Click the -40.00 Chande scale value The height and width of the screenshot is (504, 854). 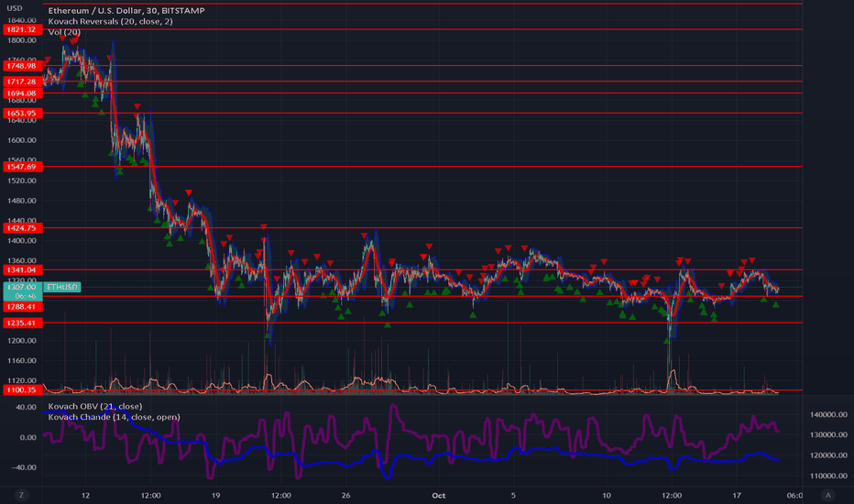(x=26, y=467)
